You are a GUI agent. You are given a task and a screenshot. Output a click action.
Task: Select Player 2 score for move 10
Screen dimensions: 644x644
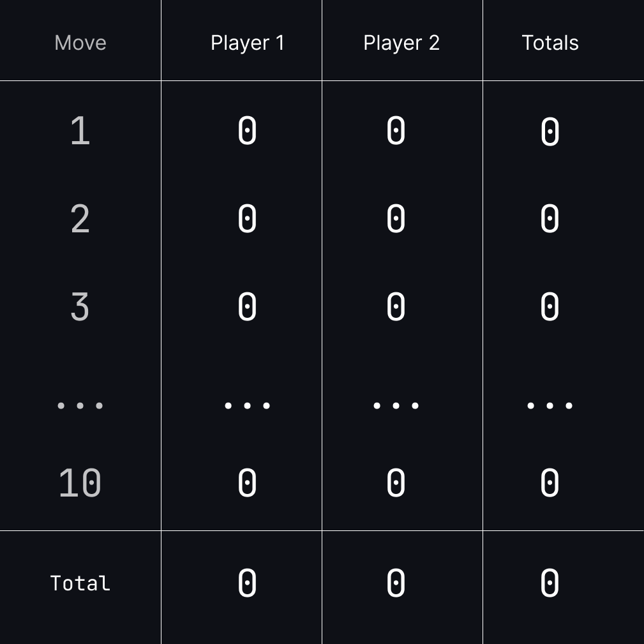[x=396, y=483]
